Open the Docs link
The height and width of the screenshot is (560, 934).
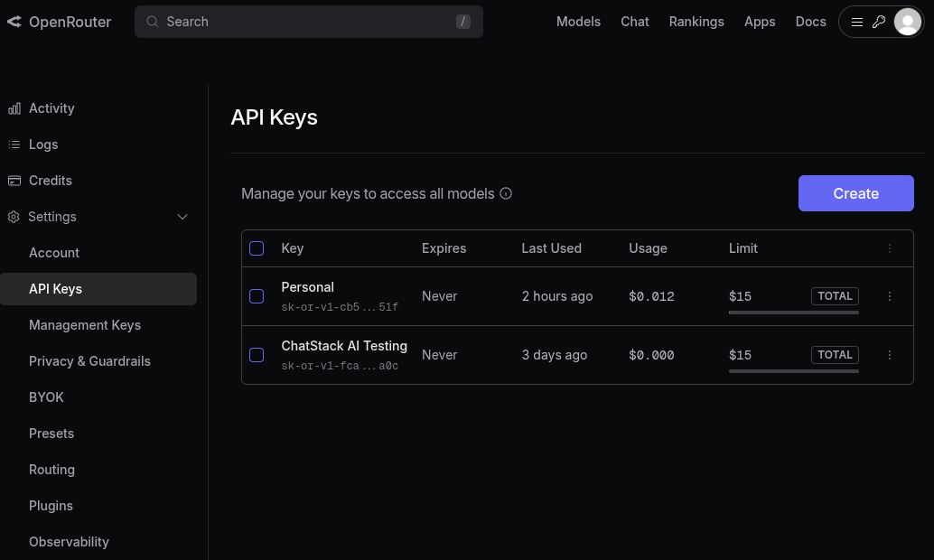coord(810,21)
